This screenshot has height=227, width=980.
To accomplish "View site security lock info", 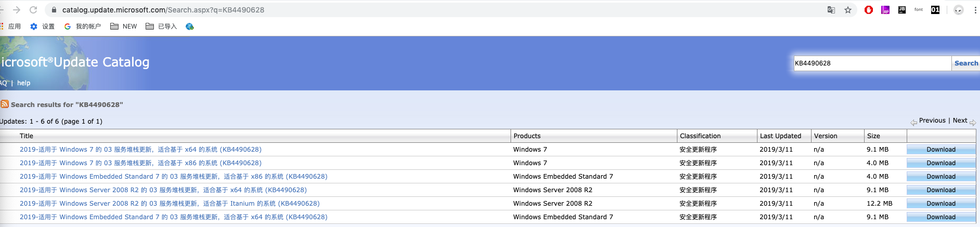I will click(54, 10).
